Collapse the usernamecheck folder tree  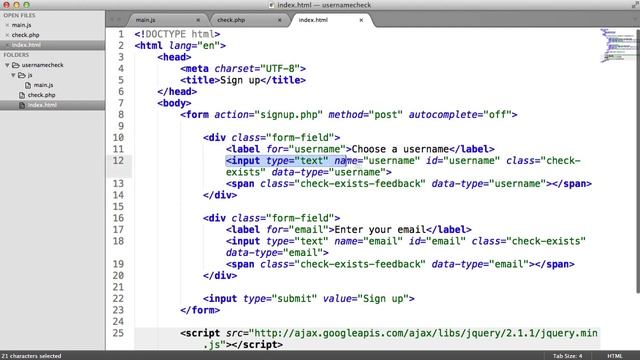(7, 65)
